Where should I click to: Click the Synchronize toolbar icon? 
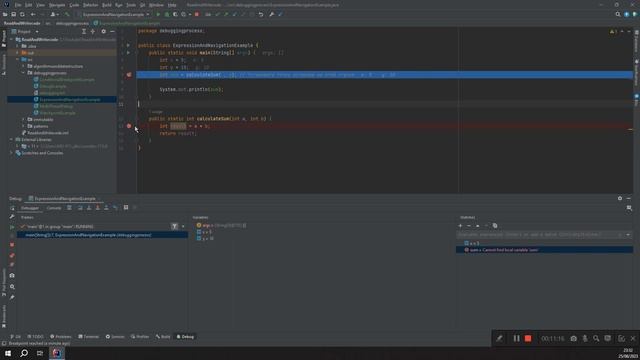[x=22, y=14]
